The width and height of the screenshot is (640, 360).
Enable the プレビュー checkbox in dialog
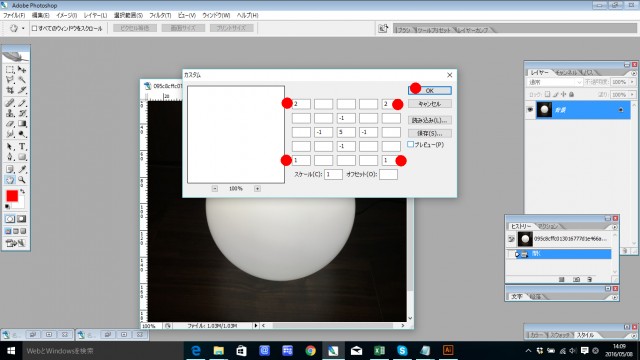click(411, 144)
